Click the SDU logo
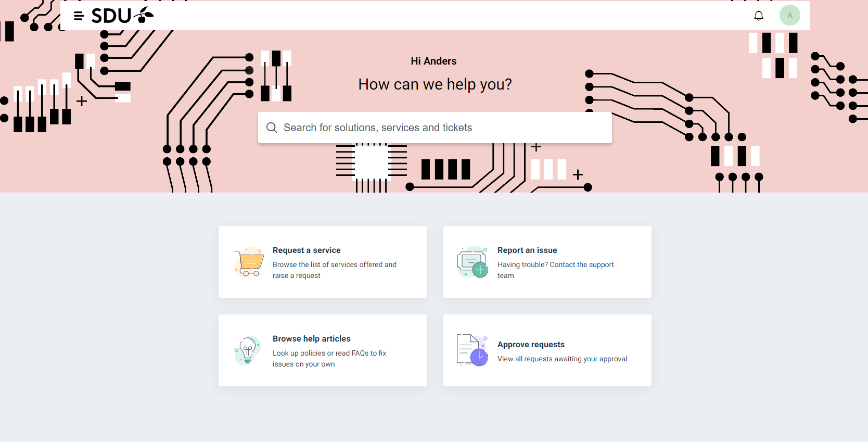Image resolution: width=868 pixels, height=442 pixels. [x=122, y=16]
